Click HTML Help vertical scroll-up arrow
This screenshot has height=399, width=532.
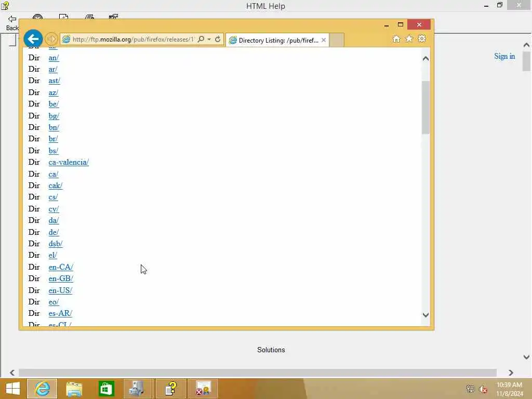pos(527,45)
